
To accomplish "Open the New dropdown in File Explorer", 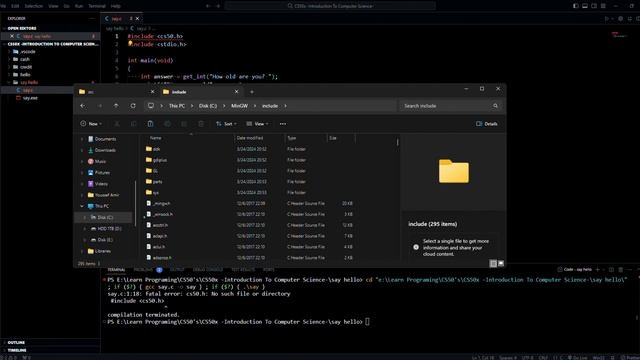I will 91,124.
